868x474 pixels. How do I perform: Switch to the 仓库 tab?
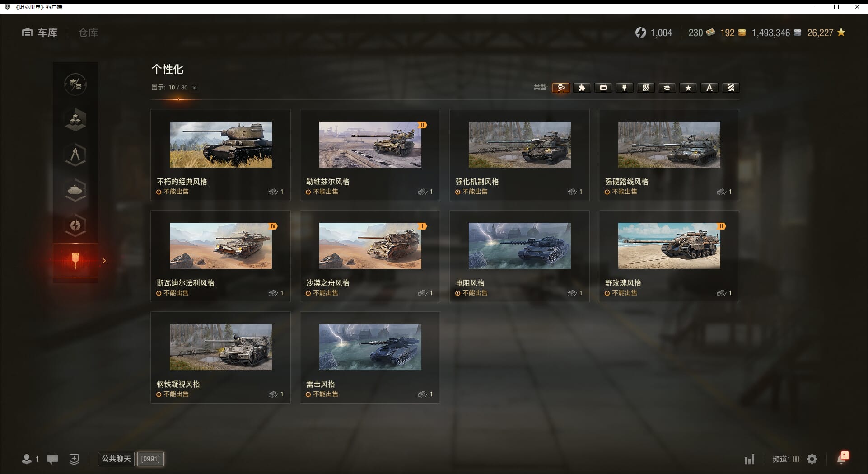[x=88, y=33]
